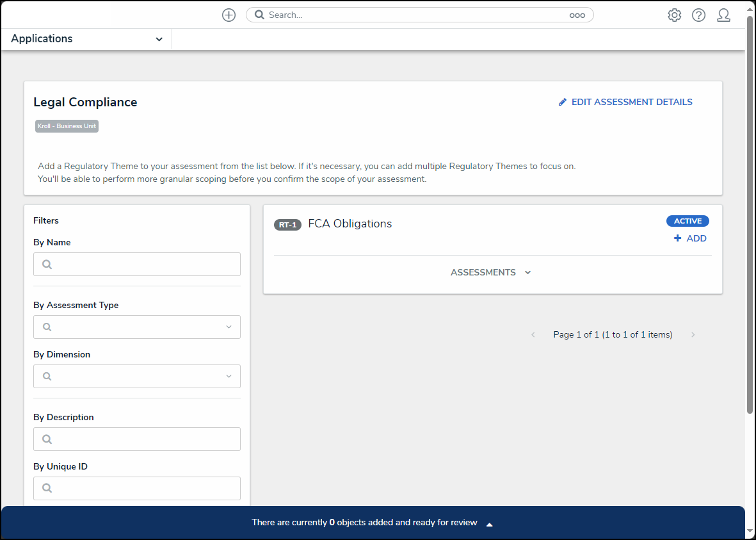Add the FCA Obligations regulatory theme

(690, 238)
